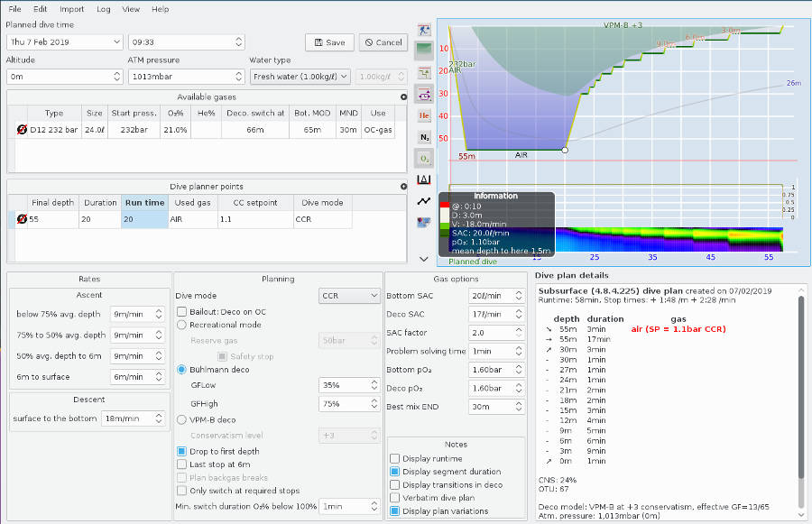
Task: Open the View menu
Action: coord(131,9)
